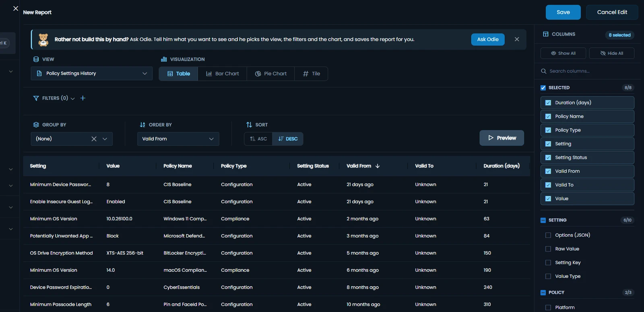
Task: Click the Odie bear mascot icon
Action: click(x=43, y=39)
